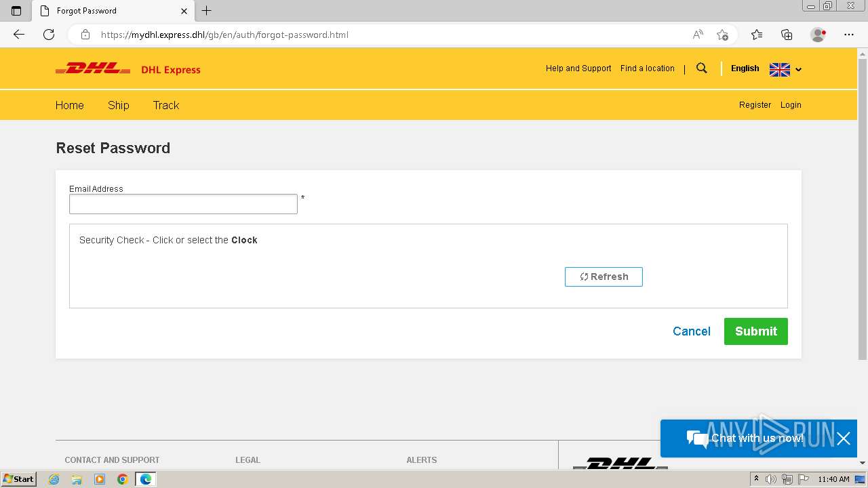Viewport: 868px width, 488px height.
Task: Click the DHL logo in the header
Action: point(93,68)
